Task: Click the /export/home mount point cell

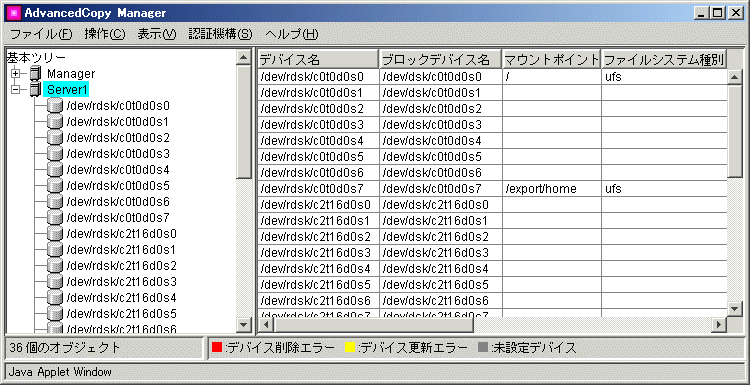Action: click(552, 189)
